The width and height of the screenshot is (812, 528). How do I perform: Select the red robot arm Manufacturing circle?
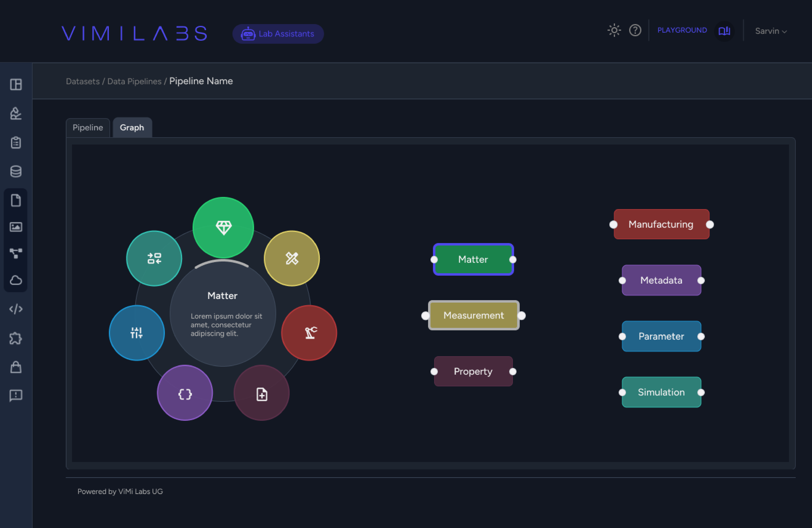coord(309,332)
